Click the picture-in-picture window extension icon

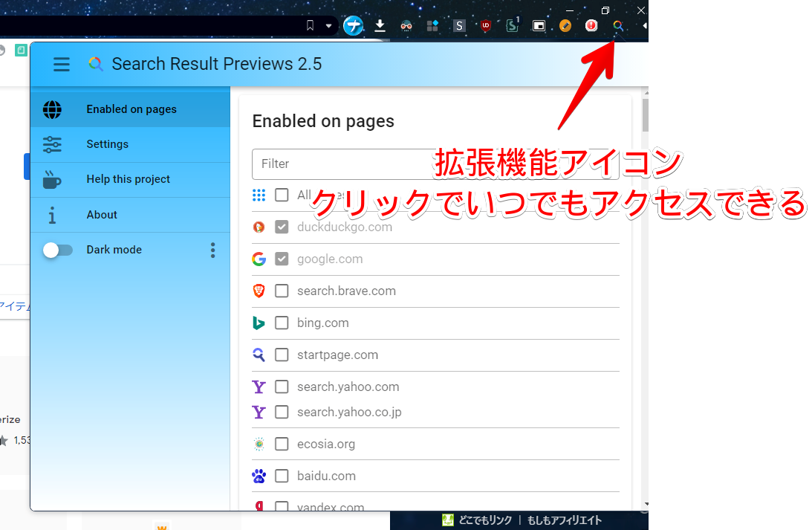pyautogui.click(x=539, y=25)
